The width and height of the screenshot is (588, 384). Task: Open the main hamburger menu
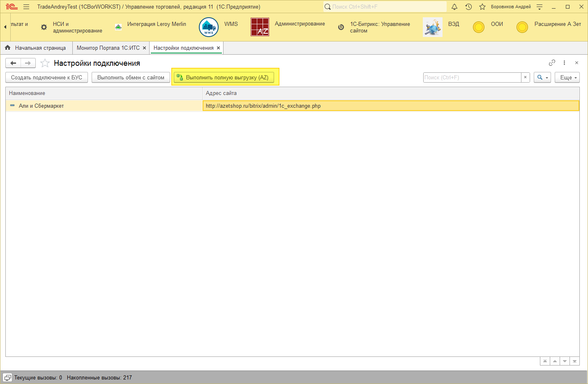point(26,7)
